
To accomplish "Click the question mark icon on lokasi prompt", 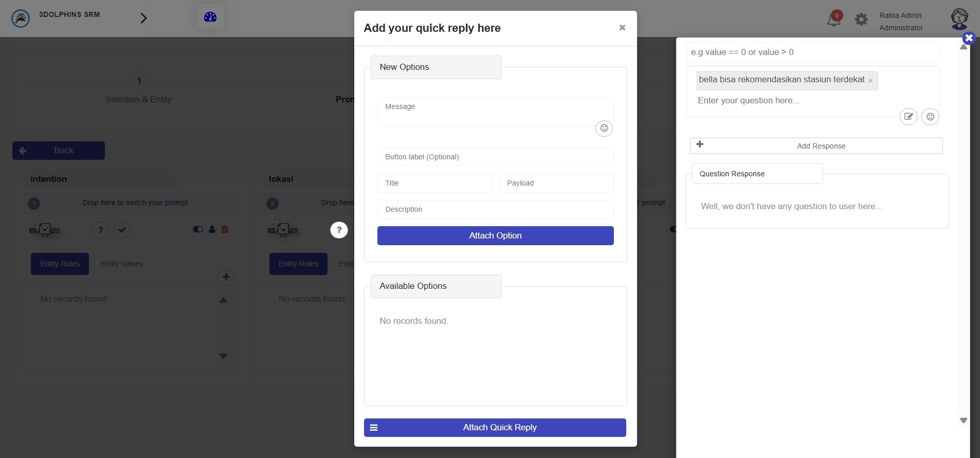I will [339, 230].
